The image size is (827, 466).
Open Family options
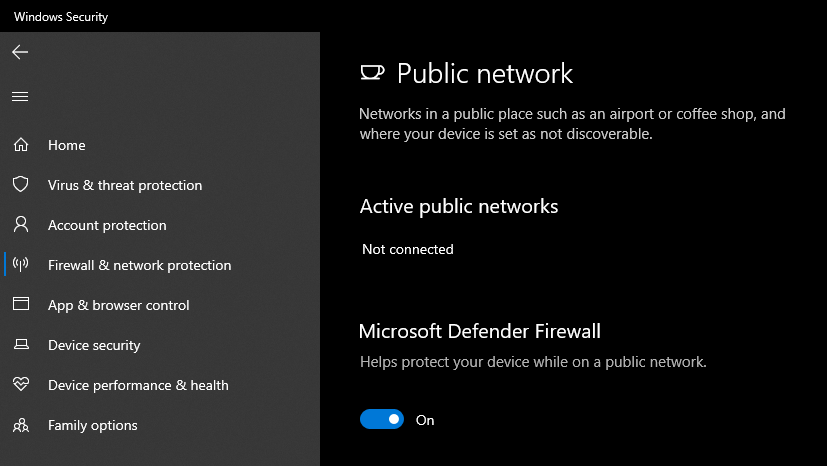[x=92, y=425]
